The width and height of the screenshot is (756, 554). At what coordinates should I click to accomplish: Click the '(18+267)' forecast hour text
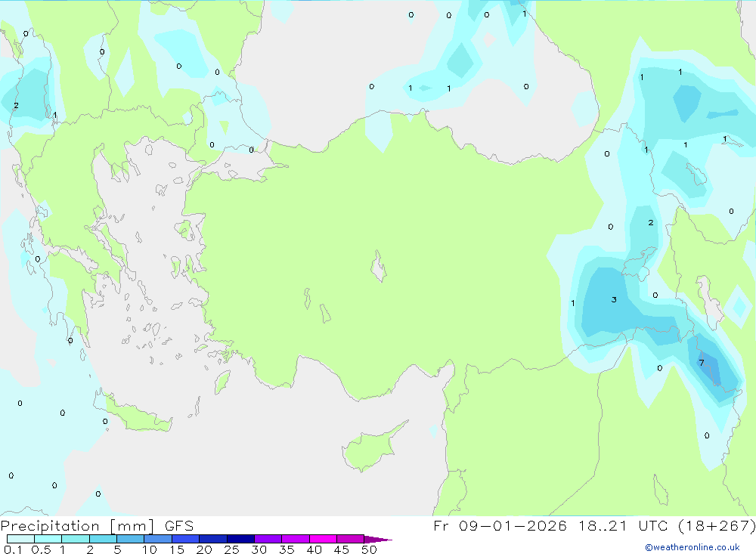[717, 525]
